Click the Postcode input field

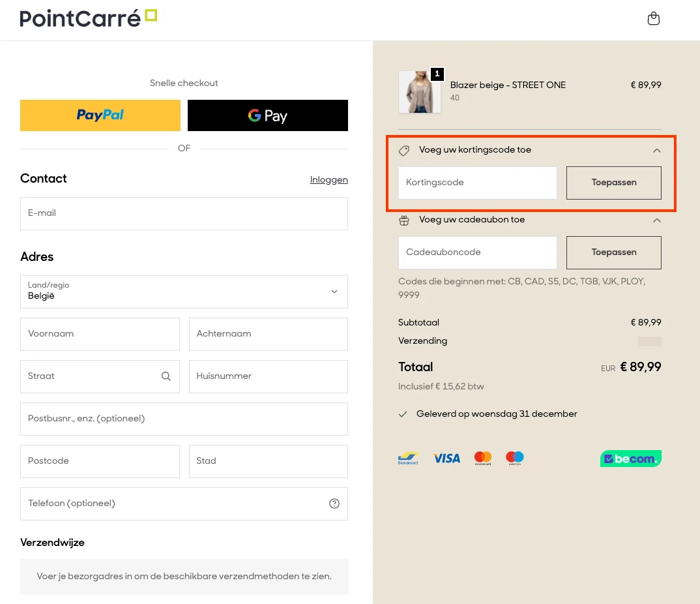100,461
